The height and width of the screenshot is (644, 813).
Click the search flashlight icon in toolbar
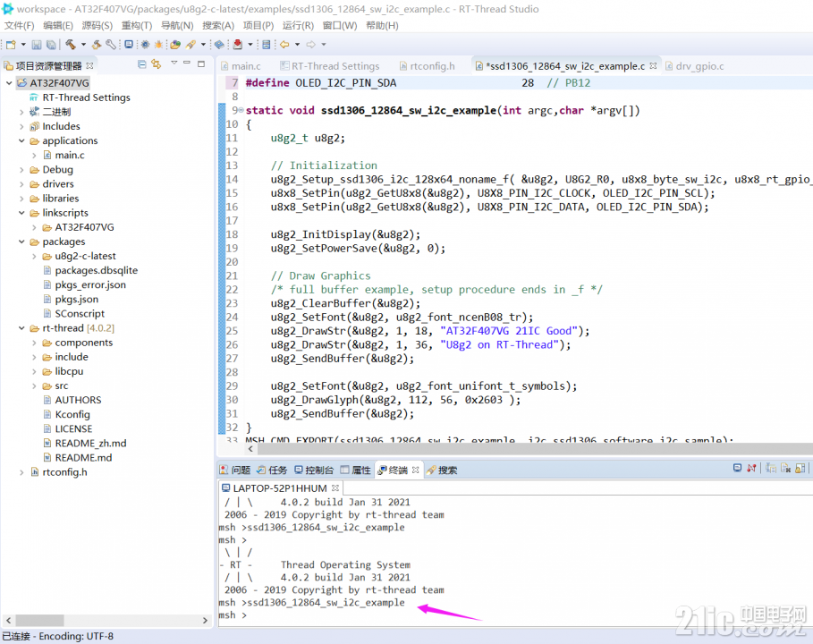191,45
